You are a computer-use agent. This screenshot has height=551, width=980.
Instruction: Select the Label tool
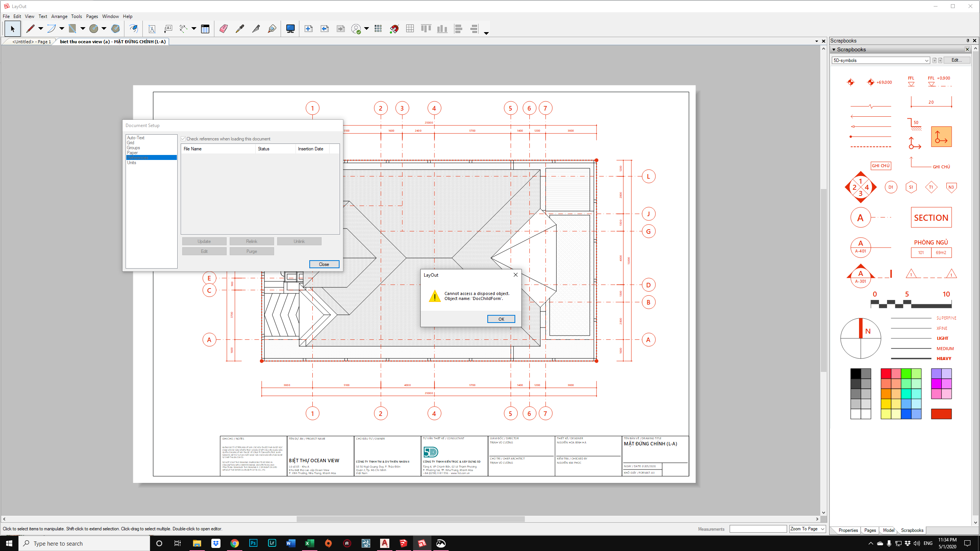168,29
